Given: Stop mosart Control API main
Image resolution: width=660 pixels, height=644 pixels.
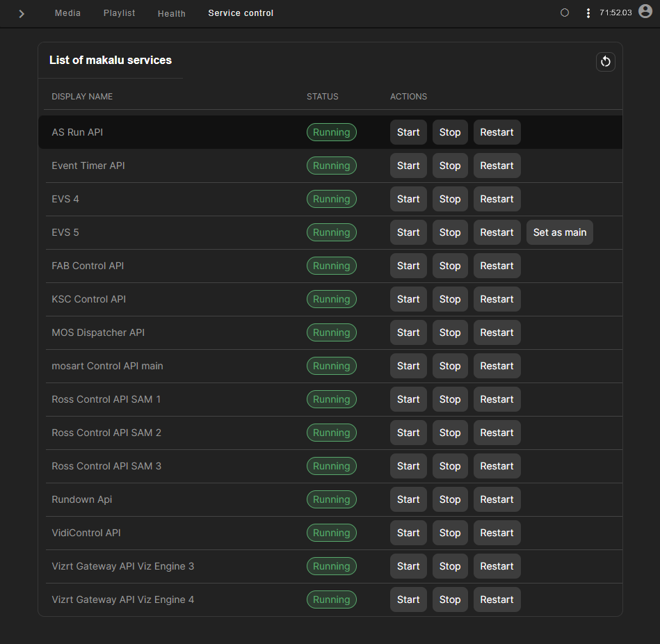Looking at the screenshot, I should click(x=450, y=366).
